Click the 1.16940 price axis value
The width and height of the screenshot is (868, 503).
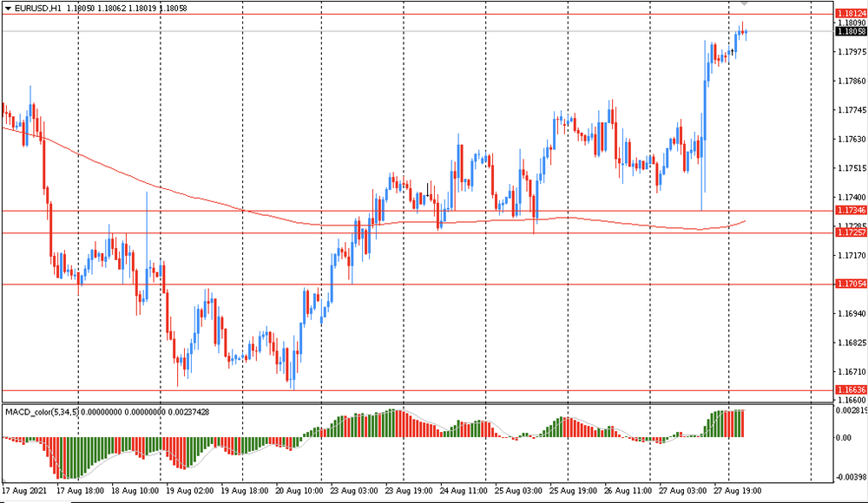pyautogui.click(x=852, y=314)
